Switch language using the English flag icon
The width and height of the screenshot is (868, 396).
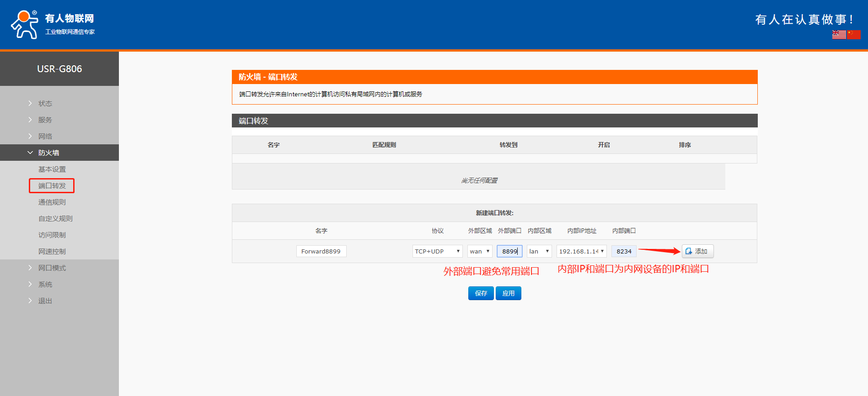click(x=839, y=35)
